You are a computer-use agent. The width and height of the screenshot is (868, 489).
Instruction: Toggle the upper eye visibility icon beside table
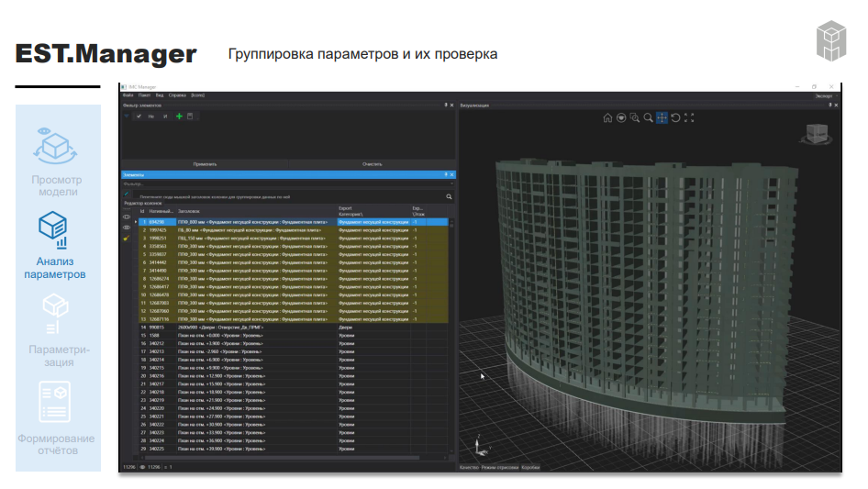click(127, 217)
